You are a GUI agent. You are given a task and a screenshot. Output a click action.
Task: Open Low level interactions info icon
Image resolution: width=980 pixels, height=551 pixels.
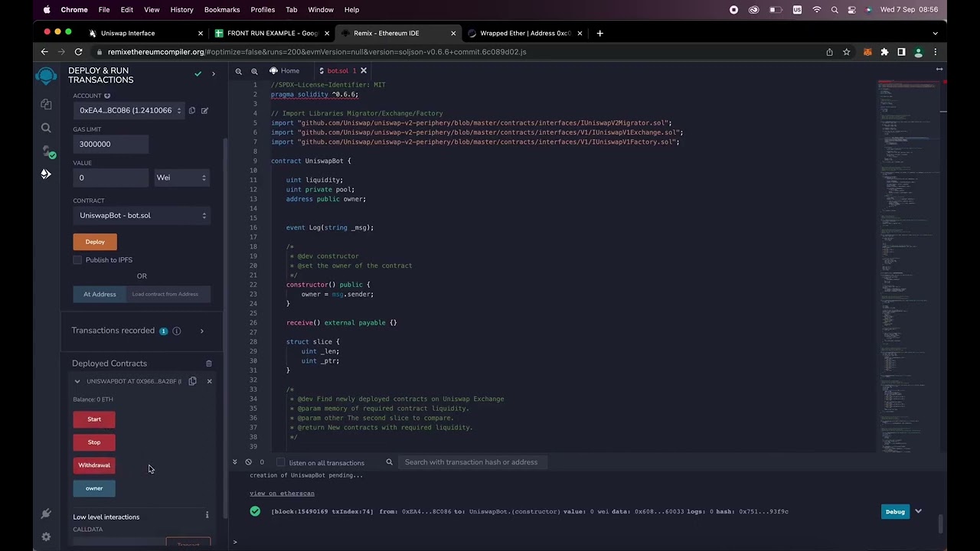(x=207, y=515)
